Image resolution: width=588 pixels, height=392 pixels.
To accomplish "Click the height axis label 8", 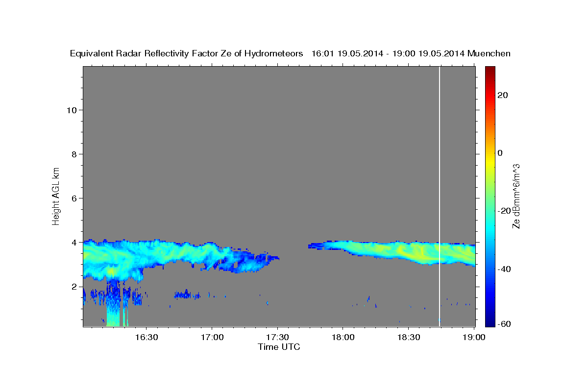I will 74,154.
